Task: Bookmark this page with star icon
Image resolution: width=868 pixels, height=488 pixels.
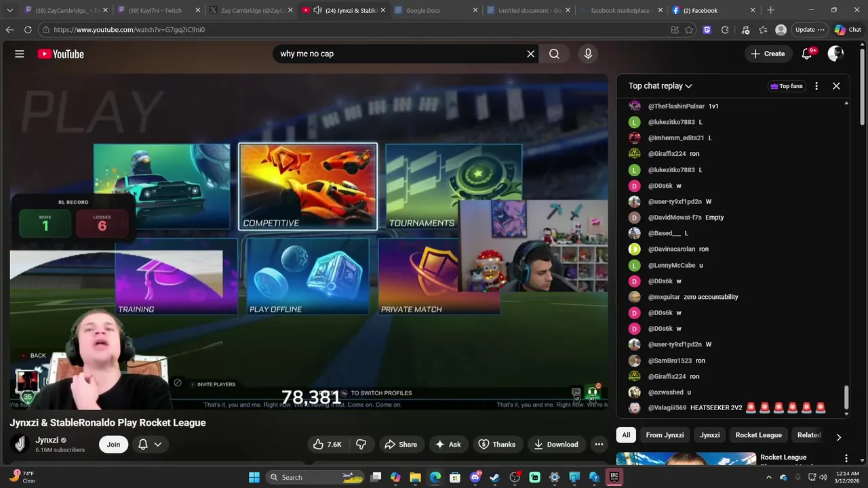Action: click(689, 30)
